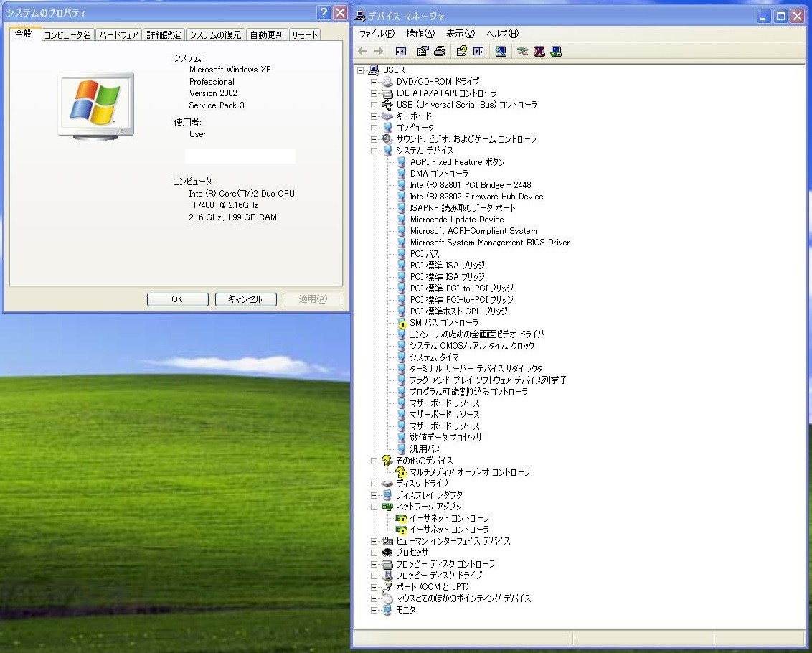Switch to the ハードウェア tab
This screenshot has height=653, width=812.
pos(118,34)
